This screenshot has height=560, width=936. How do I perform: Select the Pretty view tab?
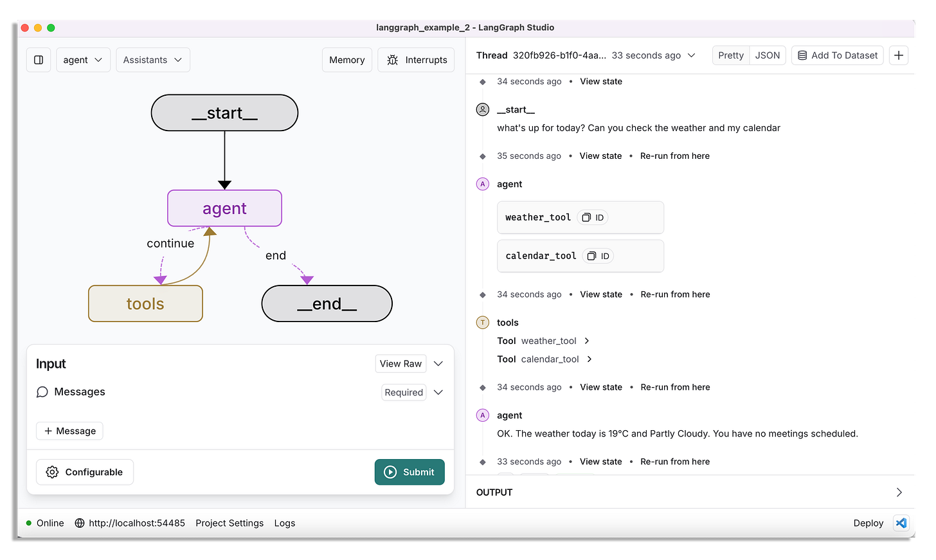click(731, 55)
